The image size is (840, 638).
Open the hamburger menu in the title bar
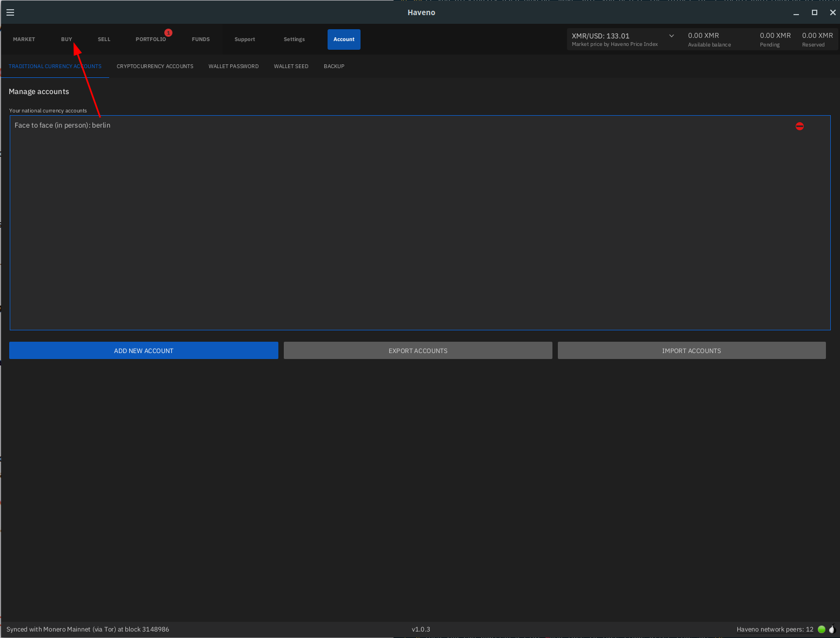pyautogui.click(x=10, y=12)
